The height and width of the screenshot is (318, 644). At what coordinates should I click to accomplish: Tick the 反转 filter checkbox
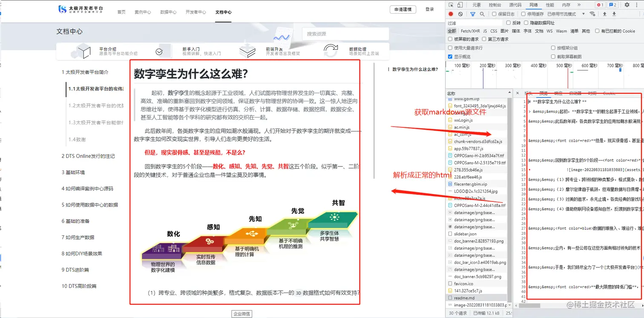pos(508,23)
